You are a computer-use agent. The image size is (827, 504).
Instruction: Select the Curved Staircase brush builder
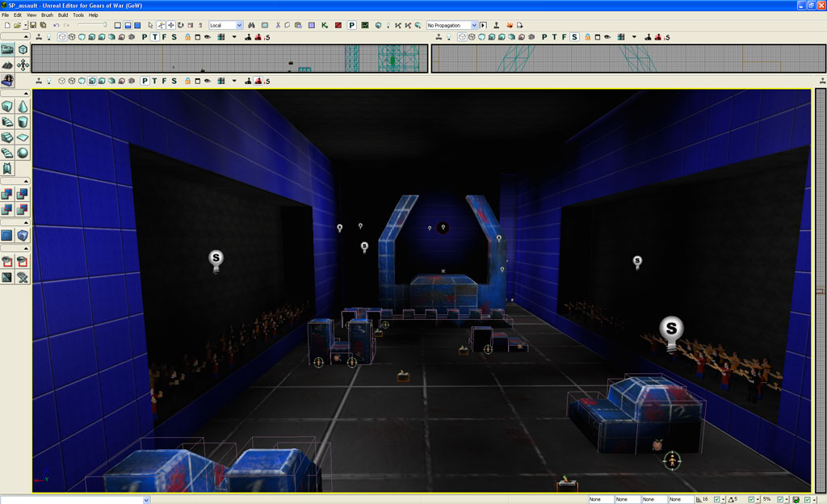7,122
